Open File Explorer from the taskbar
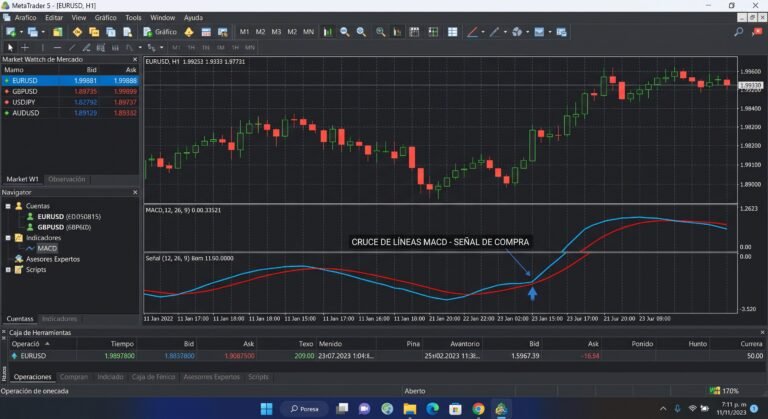 [x=409, y=409]
